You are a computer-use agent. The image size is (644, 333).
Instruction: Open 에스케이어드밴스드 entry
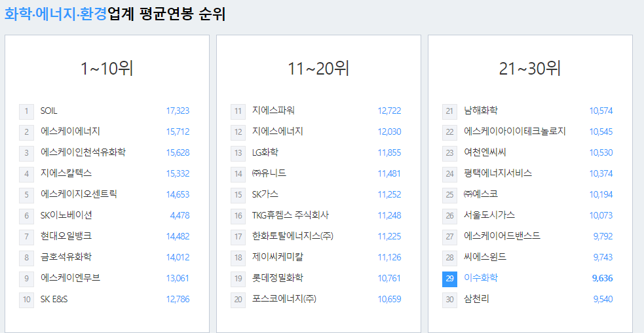coord(502,236)
